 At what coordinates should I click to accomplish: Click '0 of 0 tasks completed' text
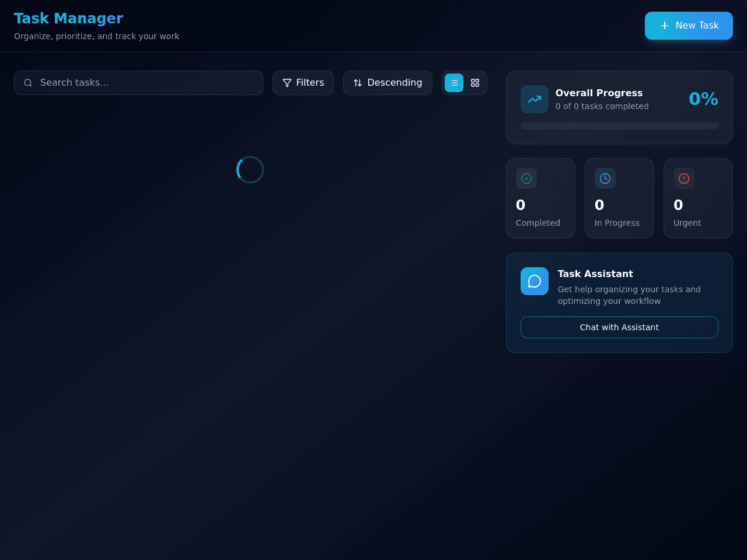602,106
